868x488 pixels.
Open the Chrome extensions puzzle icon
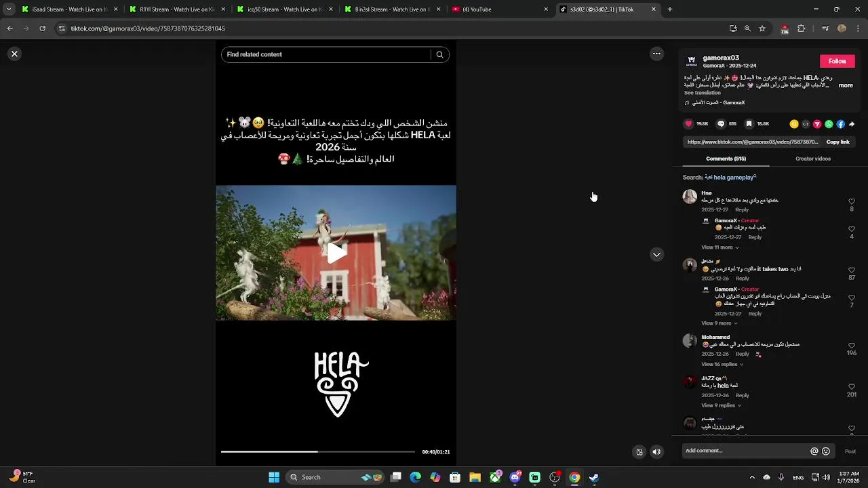coord(801,28)
